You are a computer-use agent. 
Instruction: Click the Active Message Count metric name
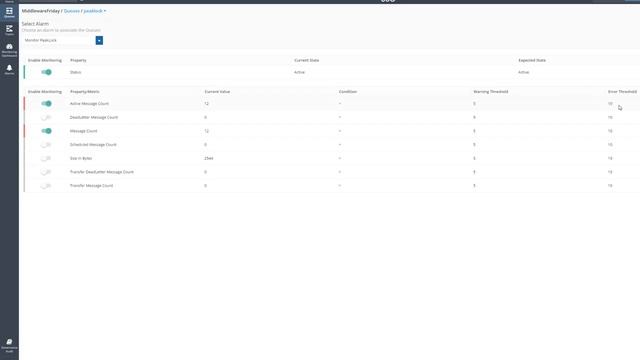(89, 104)
